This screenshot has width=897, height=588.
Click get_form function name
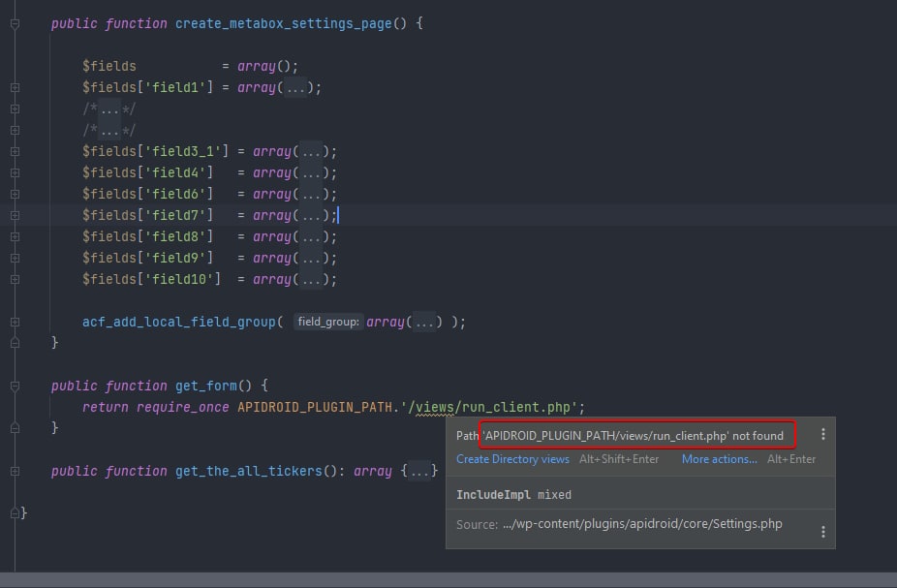(x=206, y=387)
